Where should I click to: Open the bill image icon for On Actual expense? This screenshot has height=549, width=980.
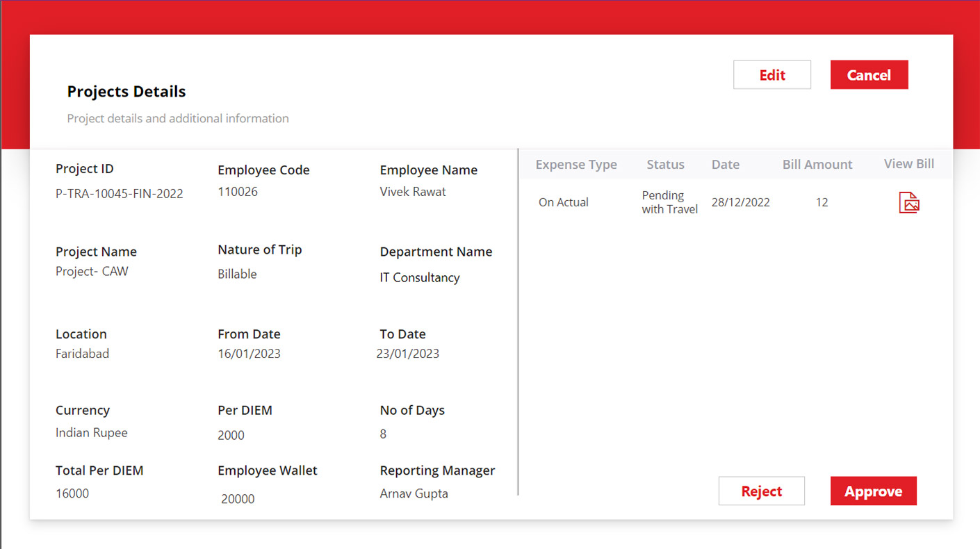pyautogui.click(x=909, y=202)
